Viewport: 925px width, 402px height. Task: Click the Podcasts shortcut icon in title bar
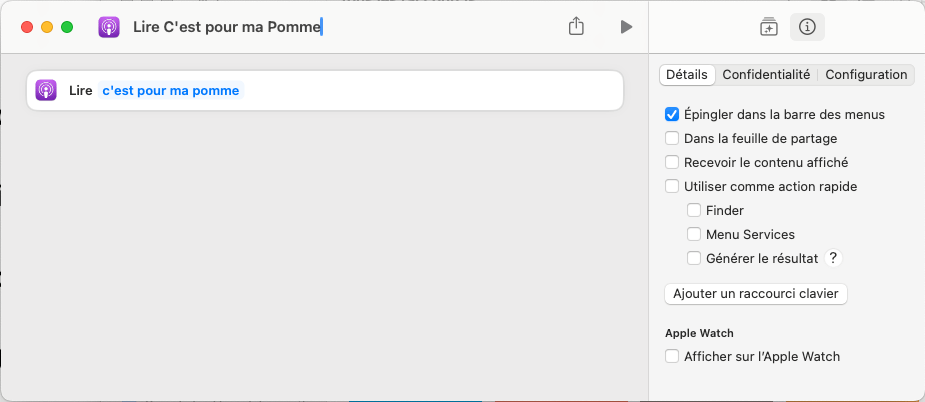point(109,27)
